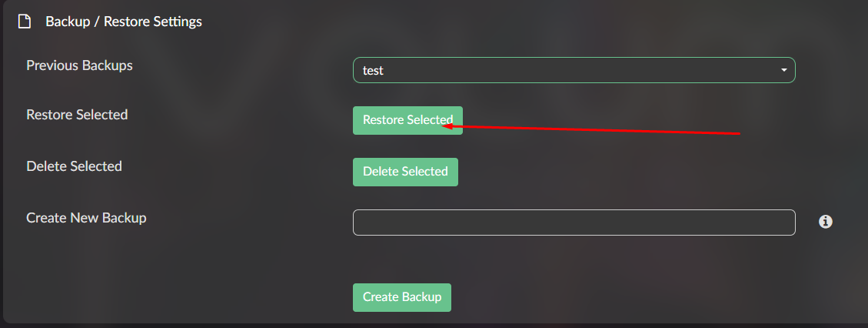Image resolution: width=868 pixels, height=328 pixels.
Task: Click the red arrowhead pointing at Restore Selected
Action: pos(449,126)
